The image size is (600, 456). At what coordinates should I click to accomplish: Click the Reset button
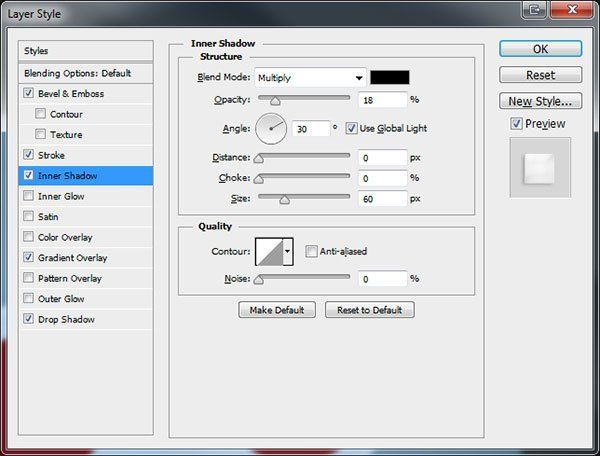point(540,75)
